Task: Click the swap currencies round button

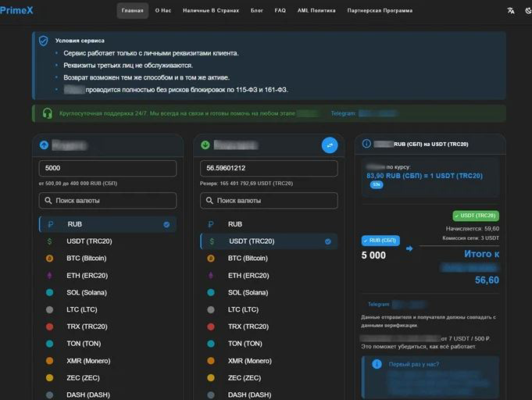Action: [x=329, y=145]
